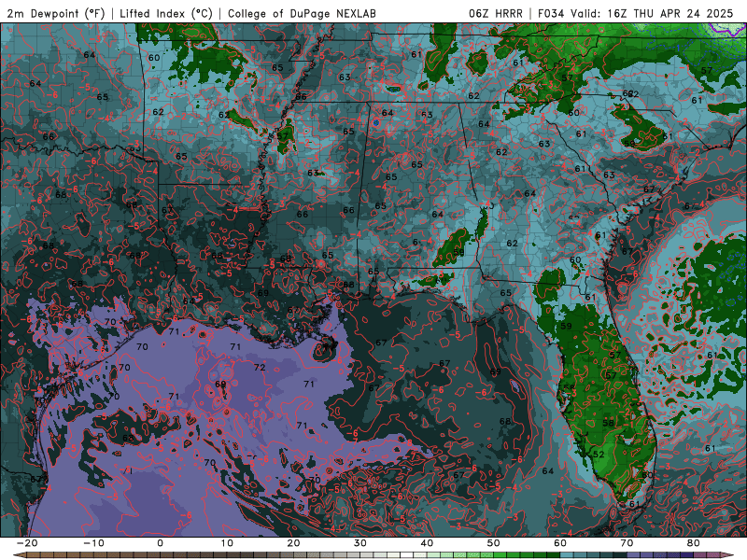Click the 80 colorbar scale label
747x560 pixels.
click(x=694, y=543)
